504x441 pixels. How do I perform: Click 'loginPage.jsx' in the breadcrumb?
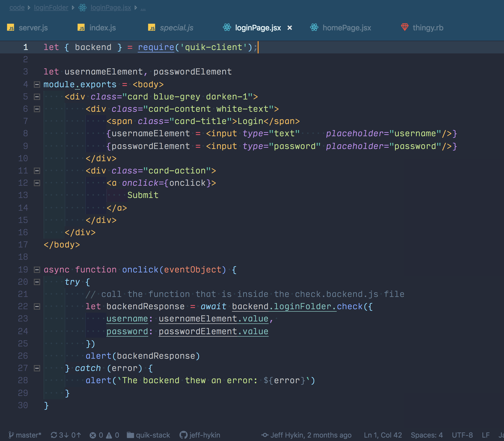(111, 8)
